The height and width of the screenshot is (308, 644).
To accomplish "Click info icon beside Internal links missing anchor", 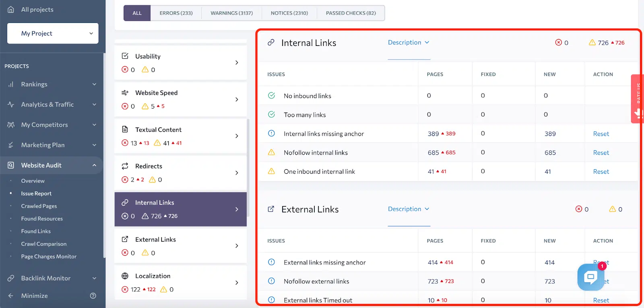I will 272,133.
